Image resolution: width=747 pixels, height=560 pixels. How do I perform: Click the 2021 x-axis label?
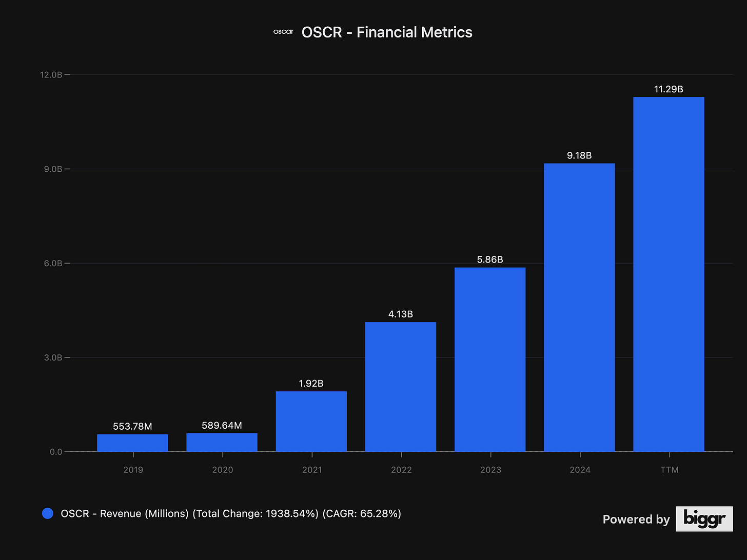[312, 470]
